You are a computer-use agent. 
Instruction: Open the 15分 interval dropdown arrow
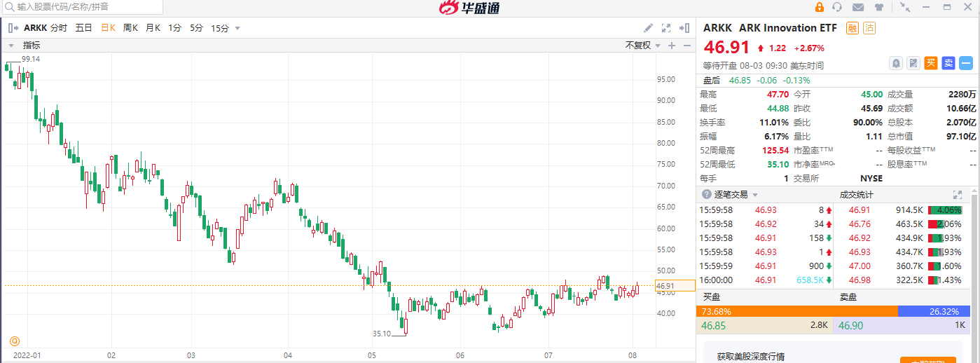point(237,29)
